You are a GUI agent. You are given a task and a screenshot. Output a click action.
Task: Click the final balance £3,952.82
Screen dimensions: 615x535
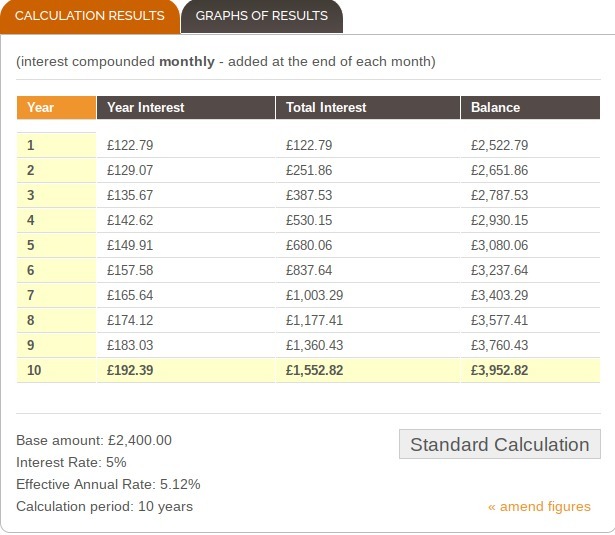(x=499, y=370)
